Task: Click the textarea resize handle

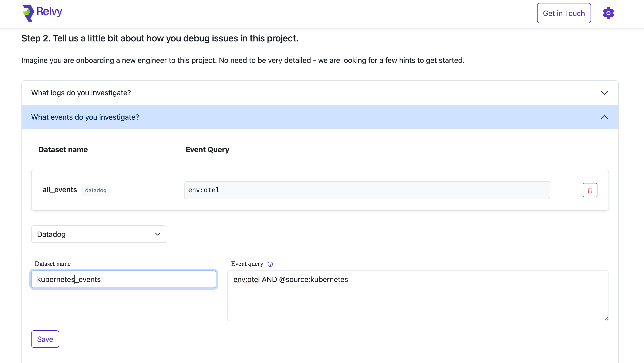Action: click(606, 318)
